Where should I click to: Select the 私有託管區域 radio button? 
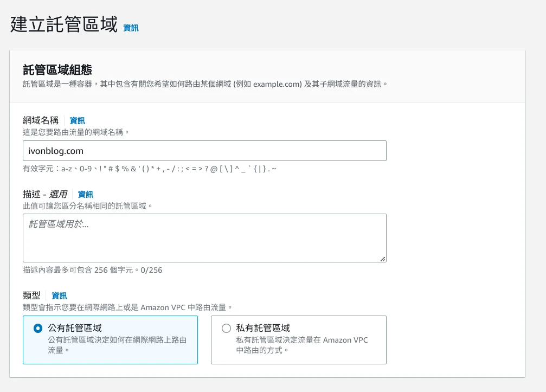coord(226,328)
